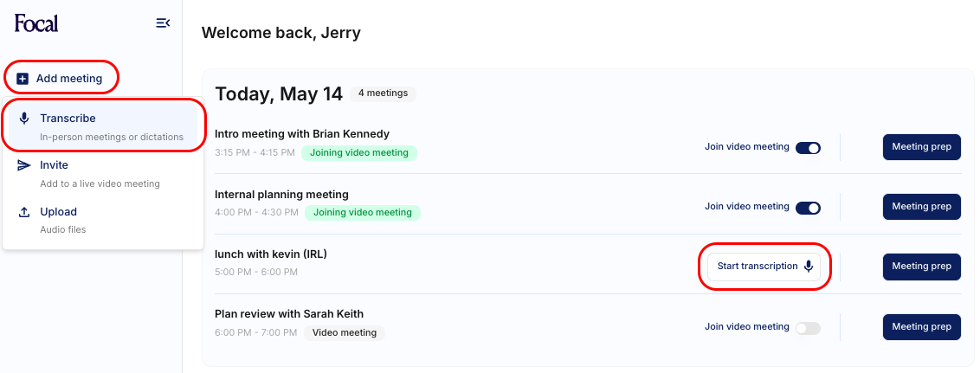The image size is (980, 373).
Task: Click the 4 meetings count badge
Action: tap(383, 93)
